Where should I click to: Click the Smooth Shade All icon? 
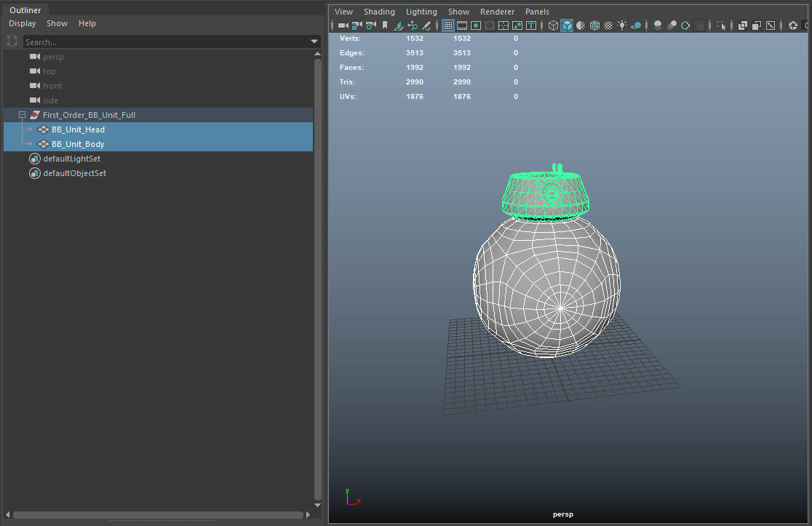[x=567, y=25]
